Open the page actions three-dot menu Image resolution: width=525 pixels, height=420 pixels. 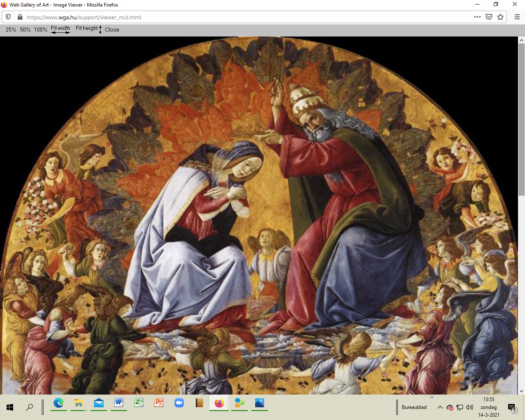pos(477,17)
